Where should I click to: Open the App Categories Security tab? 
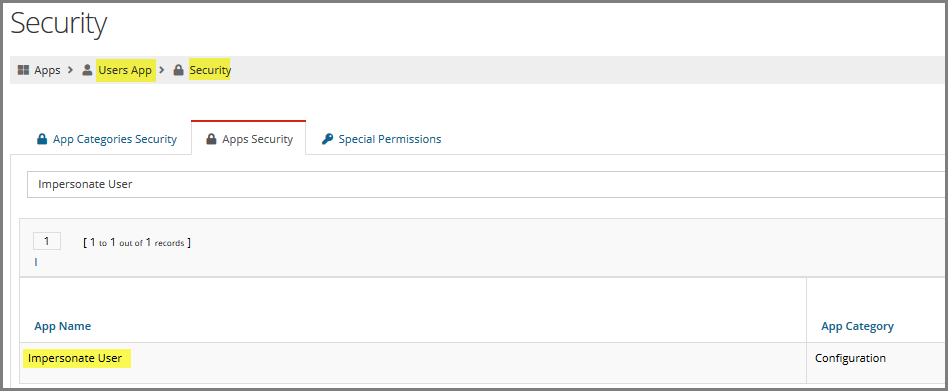pos(107,139)
